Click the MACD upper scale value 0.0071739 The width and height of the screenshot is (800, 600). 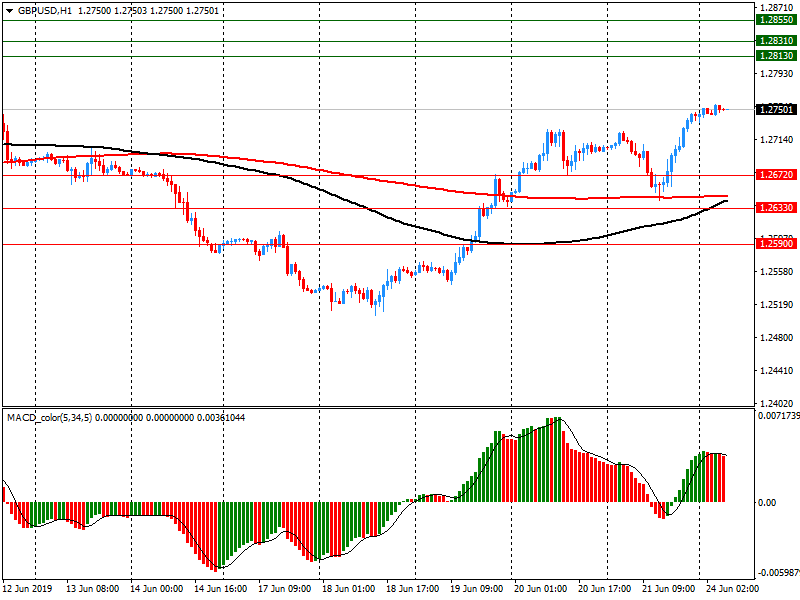click(x=779, y=416)
